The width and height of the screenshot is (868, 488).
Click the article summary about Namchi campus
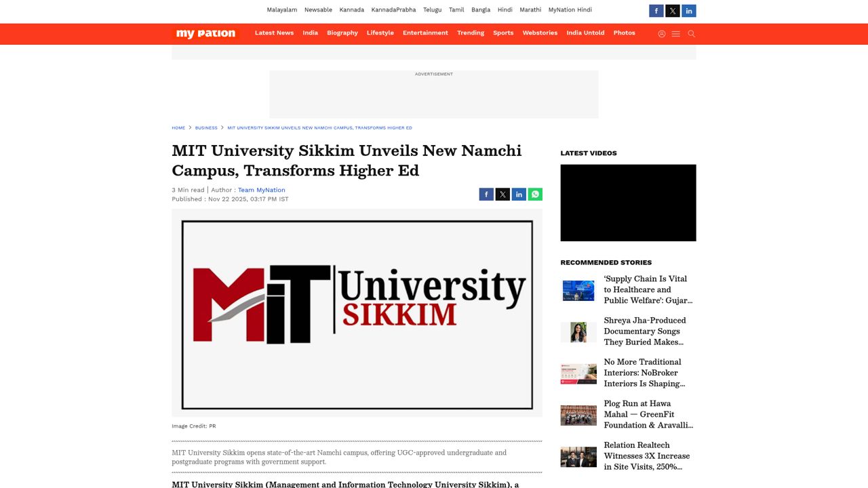[339, 457]
